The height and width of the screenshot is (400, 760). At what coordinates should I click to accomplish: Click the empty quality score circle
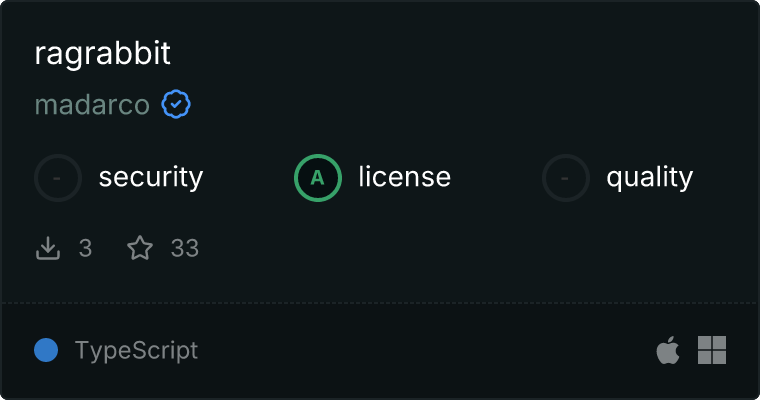pos(566,178)
